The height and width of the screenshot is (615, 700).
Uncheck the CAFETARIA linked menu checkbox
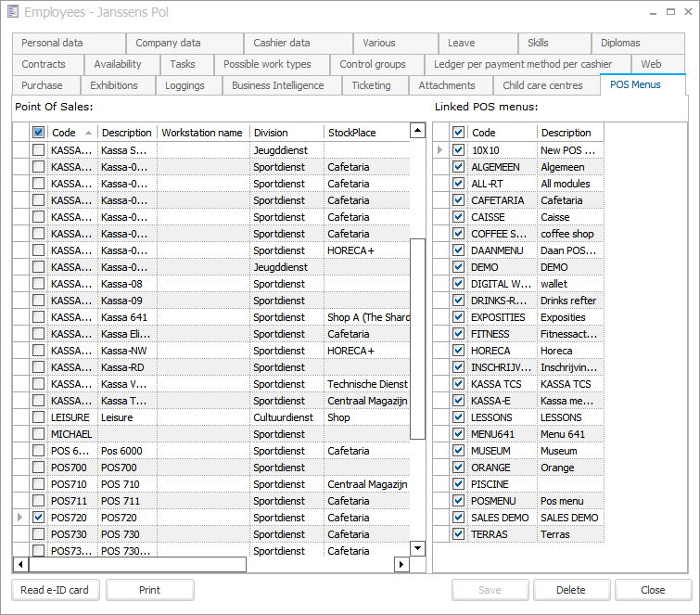458,200
